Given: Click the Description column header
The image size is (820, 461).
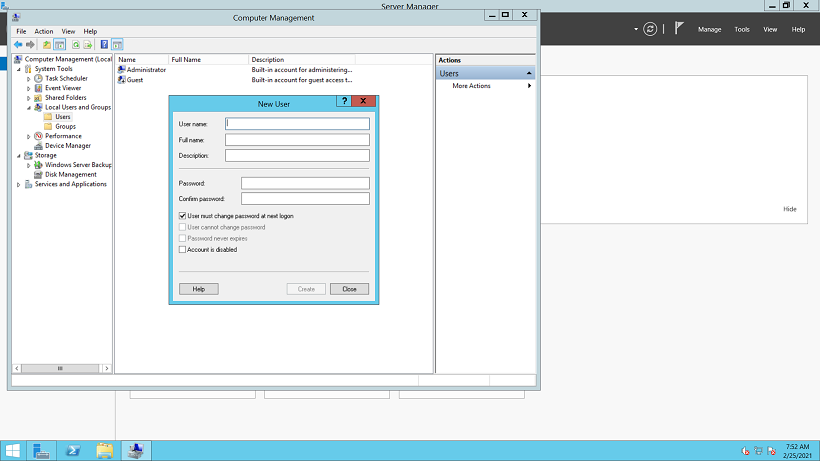Looking at the screenshot, I should point(302,60).
